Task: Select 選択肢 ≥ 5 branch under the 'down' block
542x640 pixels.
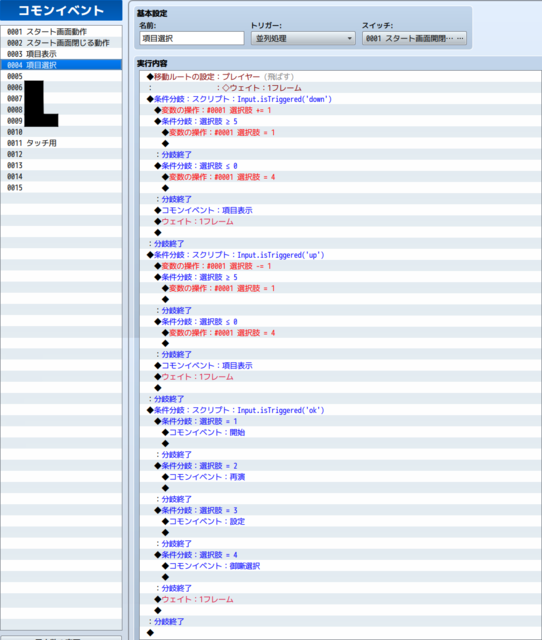Action: pyautogui.click(x=340, y=121)
